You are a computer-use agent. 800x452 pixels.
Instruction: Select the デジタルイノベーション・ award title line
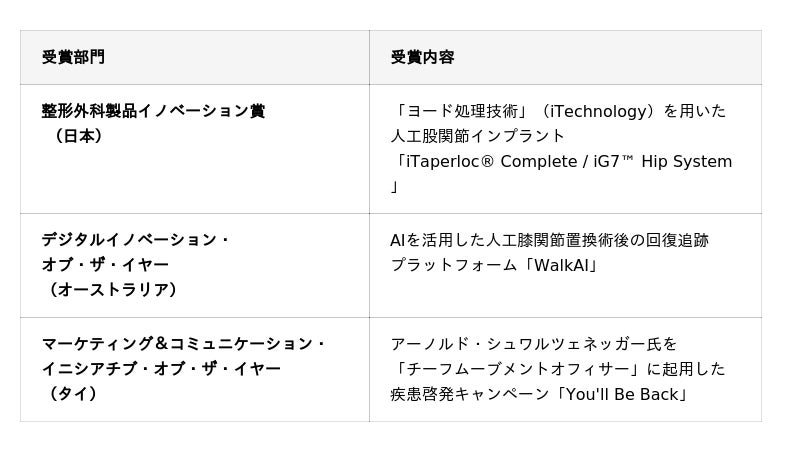(x=136, y=240)
